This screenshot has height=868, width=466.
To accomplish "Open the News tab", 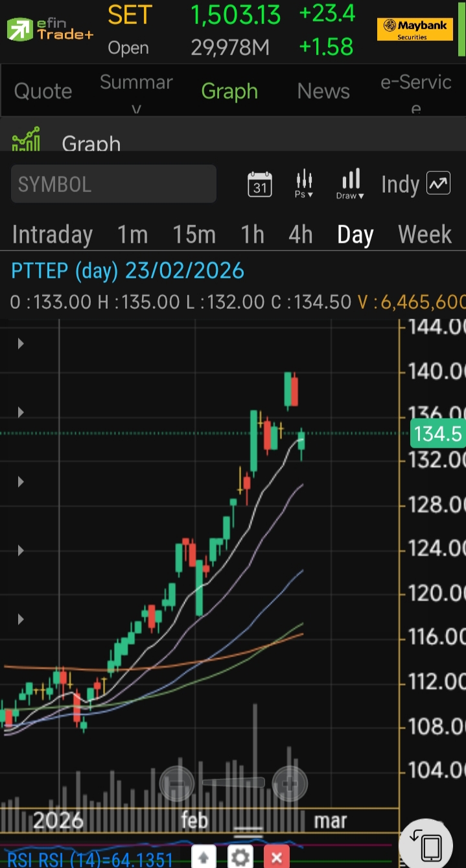I will click(323, 91).
